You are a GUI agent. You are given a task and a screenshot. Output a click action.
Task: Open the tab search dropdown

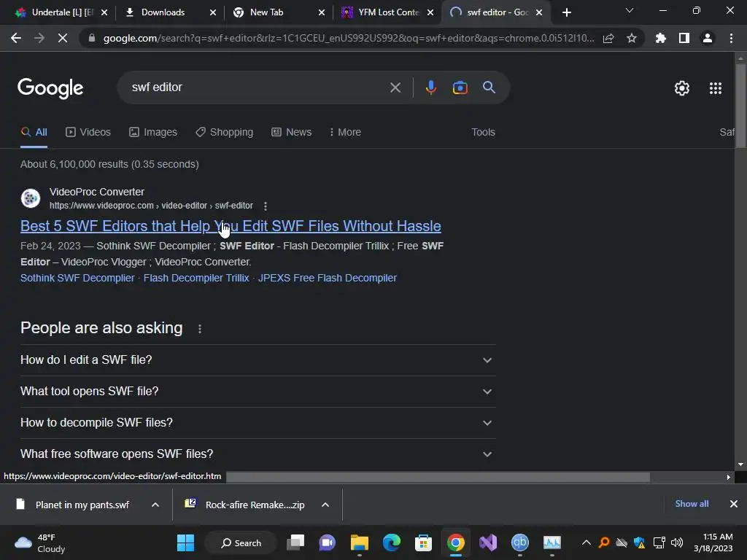(630, 10)
